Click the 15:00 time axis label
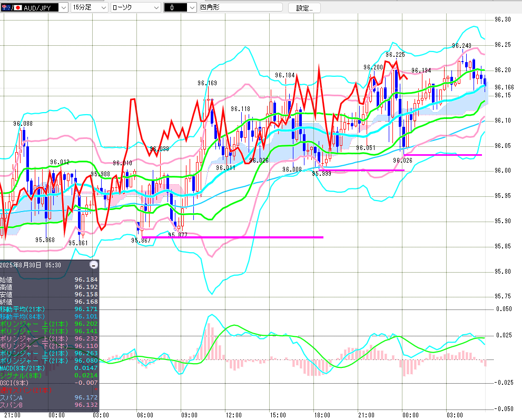Screen dimensions: 522x420 [x=278, y=415]
